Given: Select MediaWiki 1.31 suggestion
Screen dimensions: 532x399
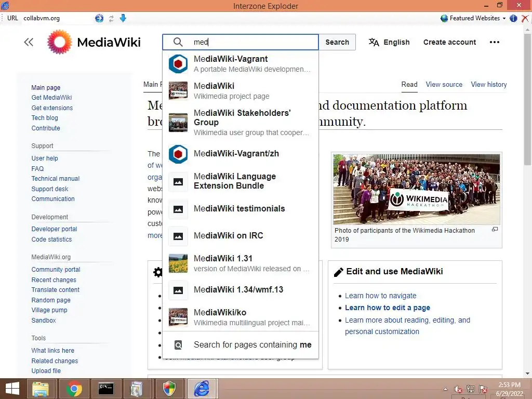Looking at the screenshot, I should 241,263.
